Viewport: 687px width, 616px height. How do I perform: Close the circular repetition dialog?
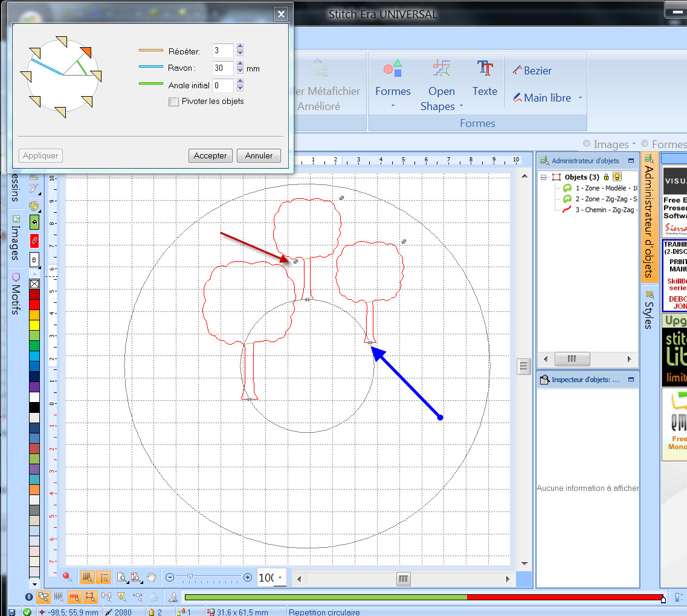pos(281,14)
